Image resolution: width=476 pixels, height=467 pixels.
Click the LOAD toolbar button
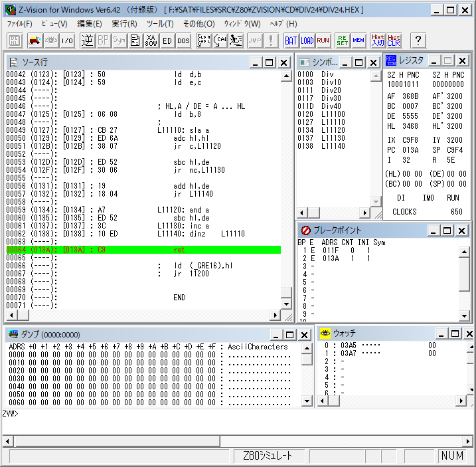pyautogui.click(x=307, y=41)
